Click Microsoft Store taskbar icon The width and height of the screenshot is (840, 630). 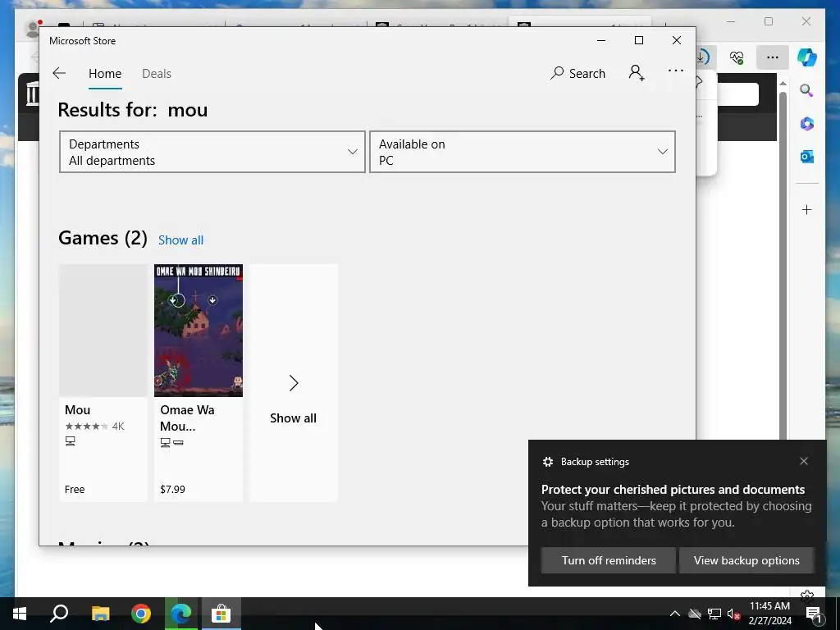click(x=221, y=614)
